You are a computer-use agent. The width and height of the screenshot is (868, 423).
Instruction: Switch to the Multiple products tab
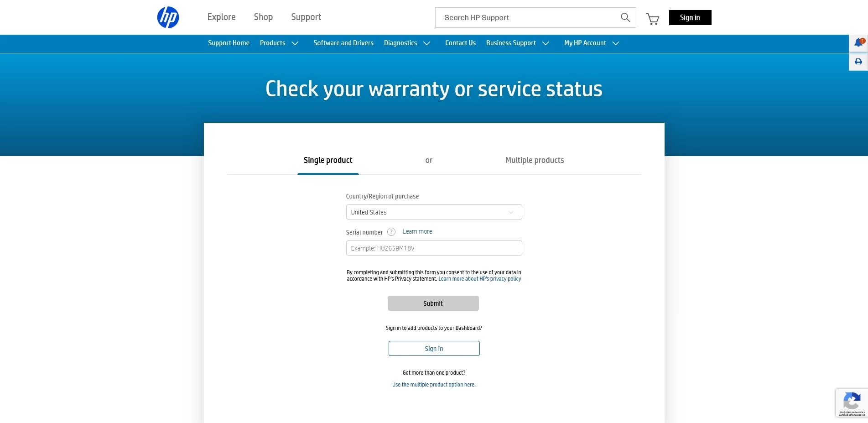tap(534, 160)
